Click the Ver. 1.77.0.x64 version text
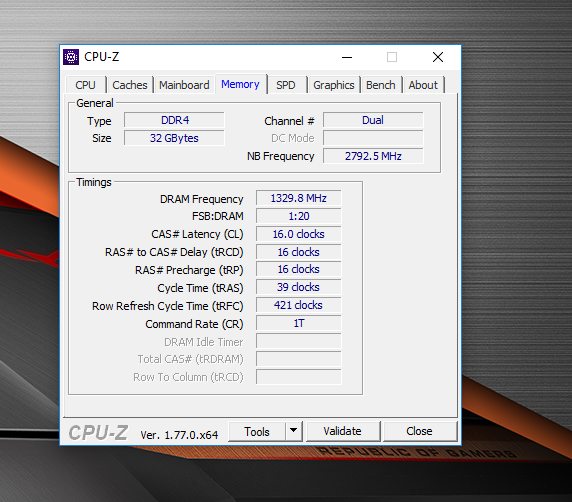This screenshot has height=502, width=572. click(x=179, y=435)
